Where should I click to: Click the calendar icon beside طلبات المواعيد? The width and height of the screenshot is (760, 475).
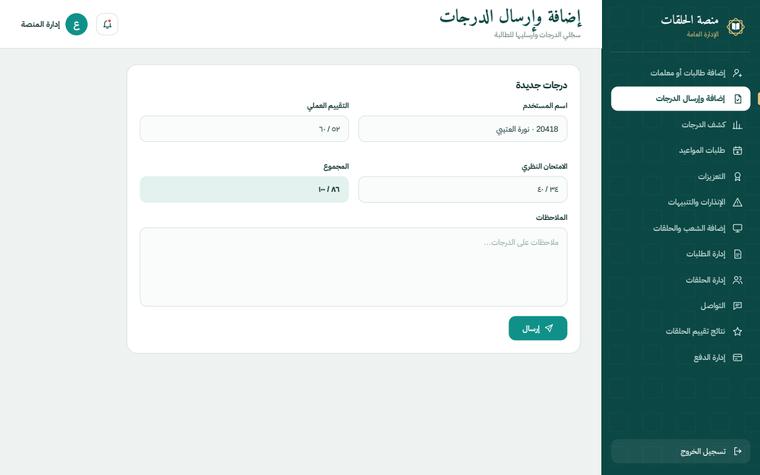(737, 151)
